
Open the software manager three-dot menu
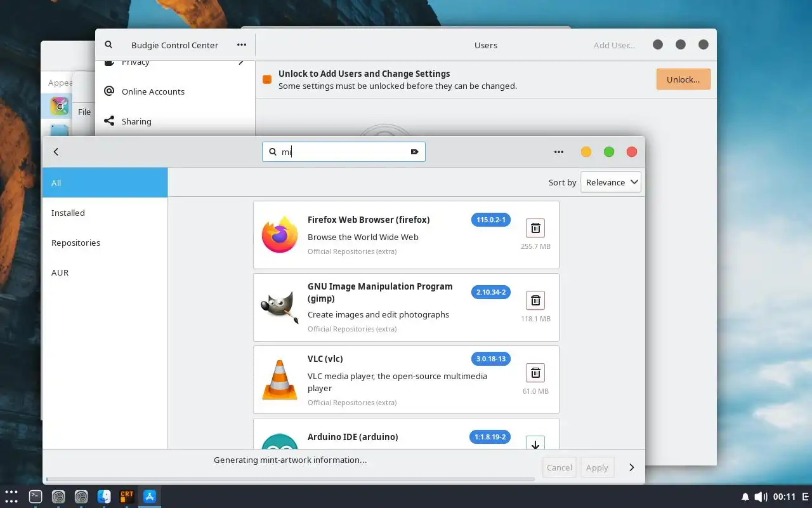click(x=559, y=152)
